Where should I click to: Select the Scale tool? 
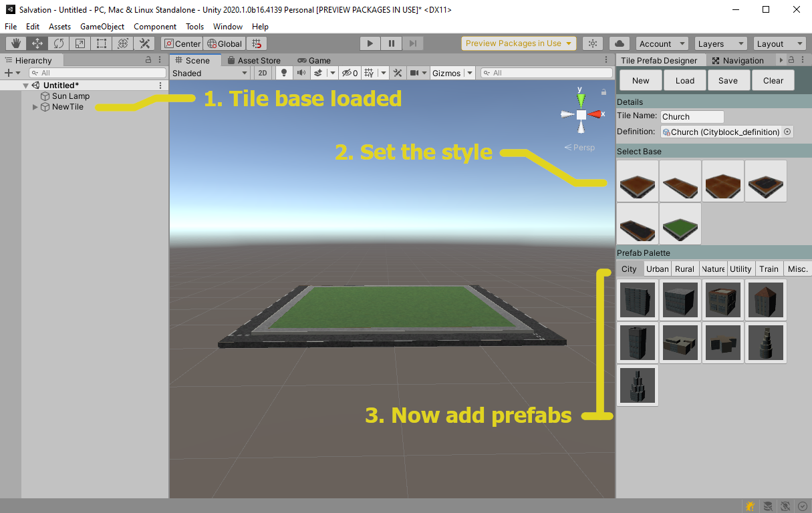(80, 43)
